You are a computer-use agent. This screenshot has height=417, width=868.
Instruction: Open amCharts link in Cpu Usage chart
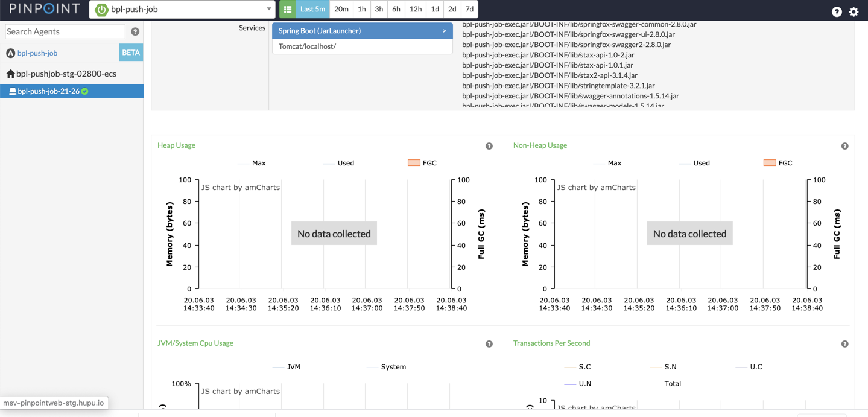241,392
